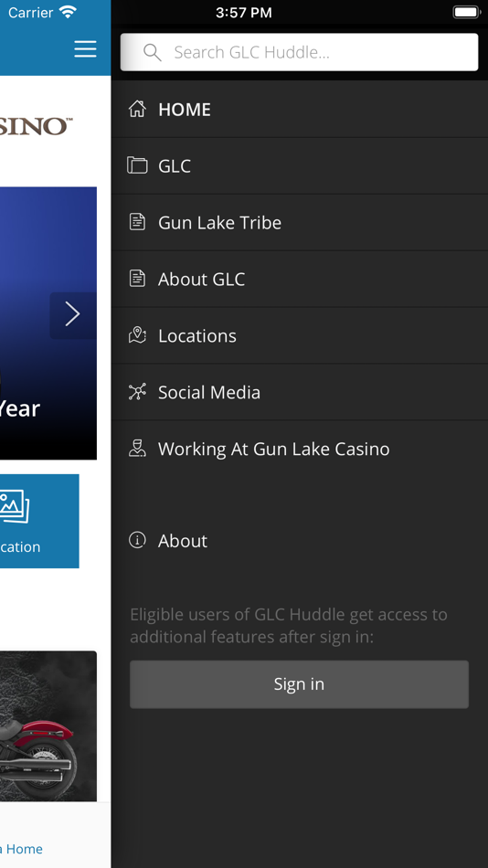Click the search magnifier icon
Image resolution: width=488 pixels, height=868 pixels.
point(152,52)
